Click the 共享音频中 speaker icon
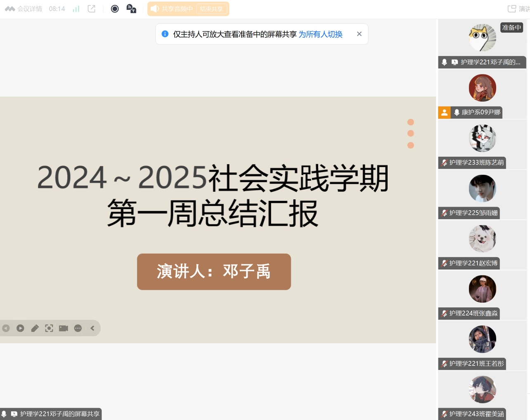530x420 pixels. [155, 9]
